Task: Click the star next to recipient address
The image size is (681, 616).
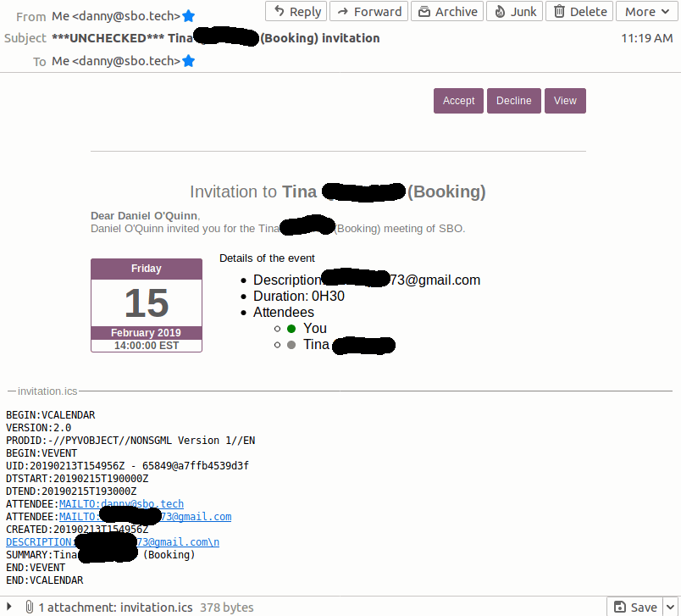Action: coord(189,61)
